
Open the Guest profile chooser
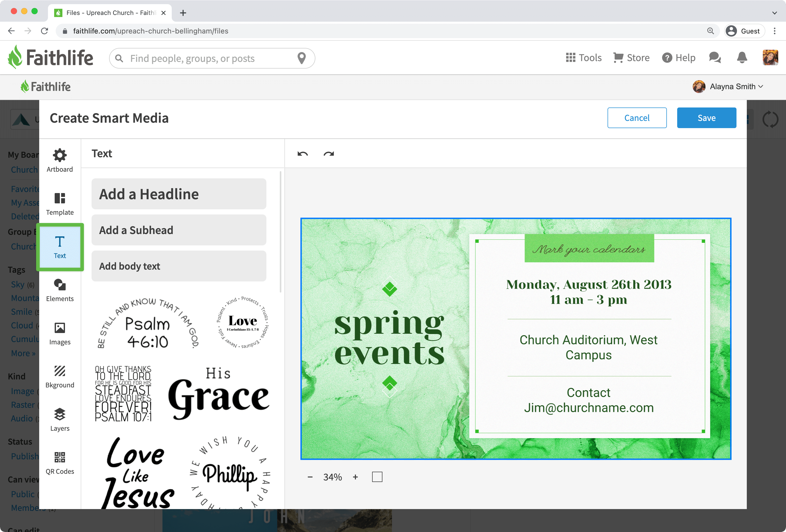coord(744,31)
